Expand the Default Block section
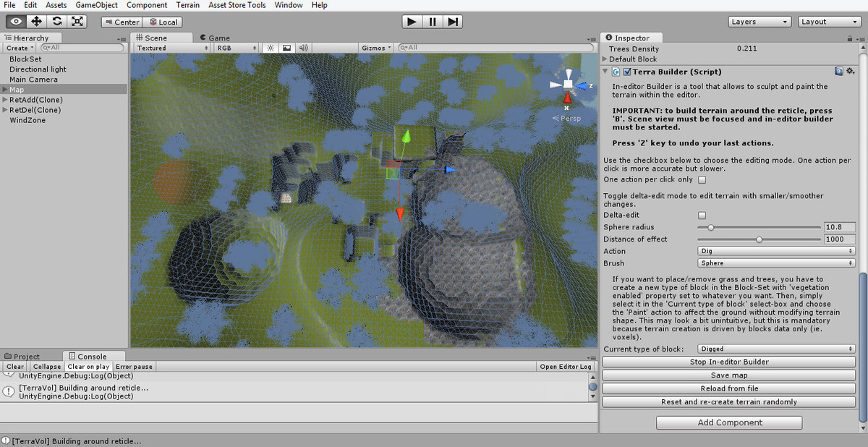This screenshot has height=447, width=868. [x=605, y=59]
